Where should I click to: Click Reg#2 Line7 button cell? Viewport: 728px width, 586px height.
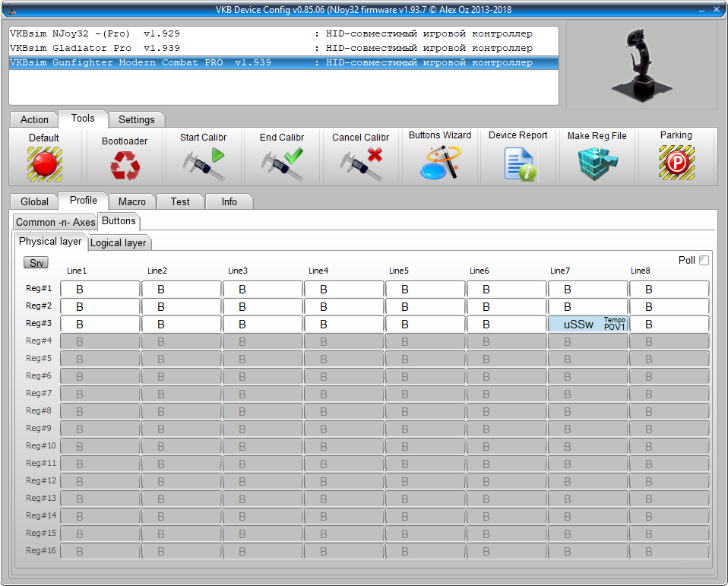[x=587, y=306]
